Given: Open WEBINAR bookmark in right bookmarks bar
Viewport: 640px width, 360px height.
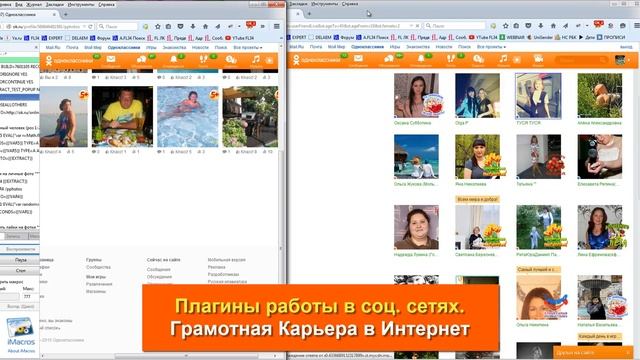Looking at the screenshot, I should click(512, 37).
